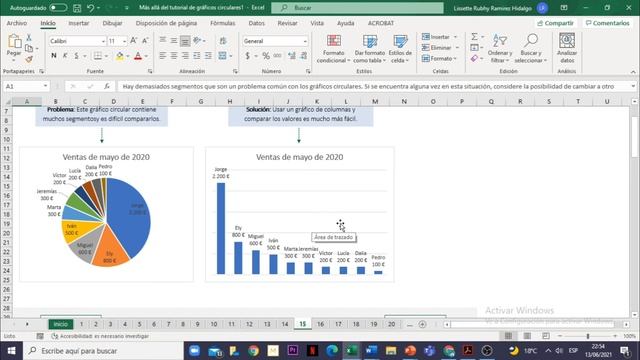The height and width of the screenshot is (360, 640).
Task: Open Buscar y seleccionar menu
Action: point(531,49)
